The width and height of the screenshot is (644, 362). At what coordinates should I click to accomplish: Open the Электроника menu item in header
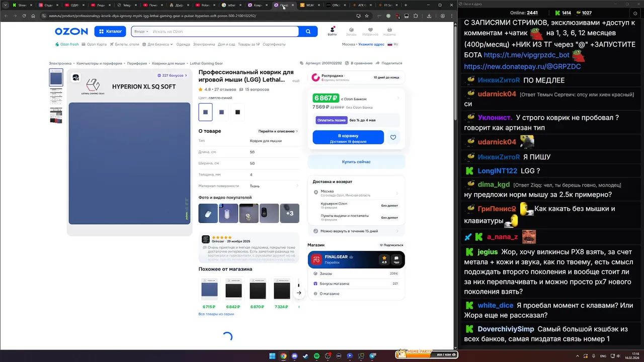tap(204, 44)
